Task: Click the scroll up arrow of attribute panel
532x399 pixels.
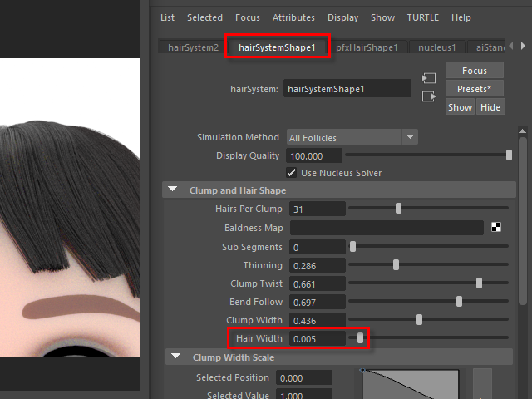Action: click(523, 131)
